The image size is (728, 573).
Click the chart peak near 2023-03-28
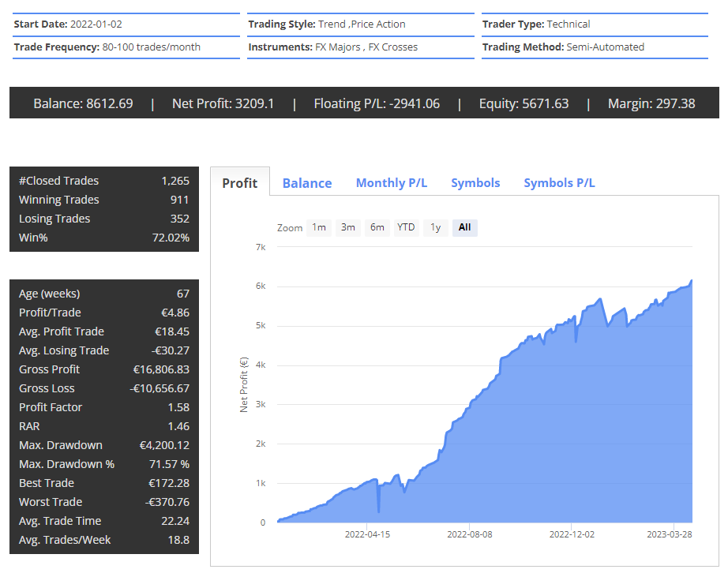point(691,281)
